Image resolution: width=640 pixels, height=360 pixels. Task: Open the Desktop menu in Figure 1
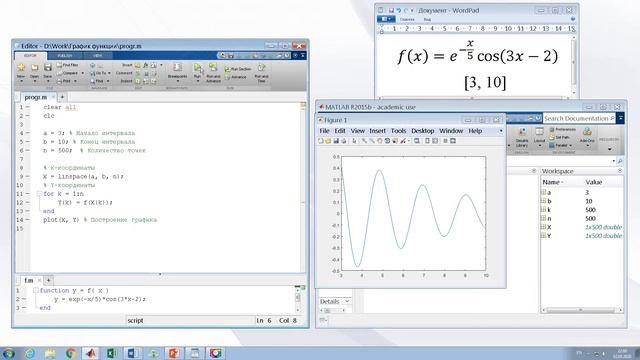click(422, 131)
